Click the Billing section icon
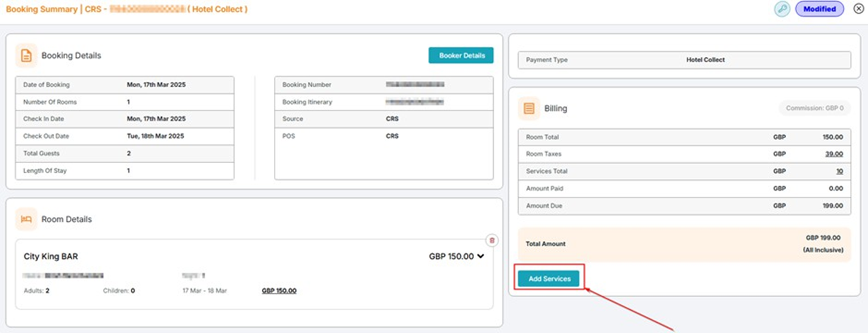This screenshot has width=868, height=333. point(529,109)
